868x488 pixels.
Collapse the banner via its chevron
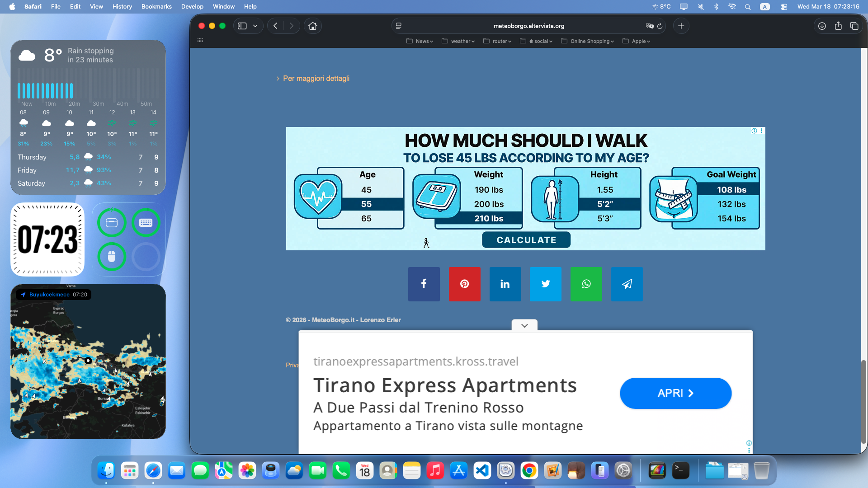[x=524, y=325]
